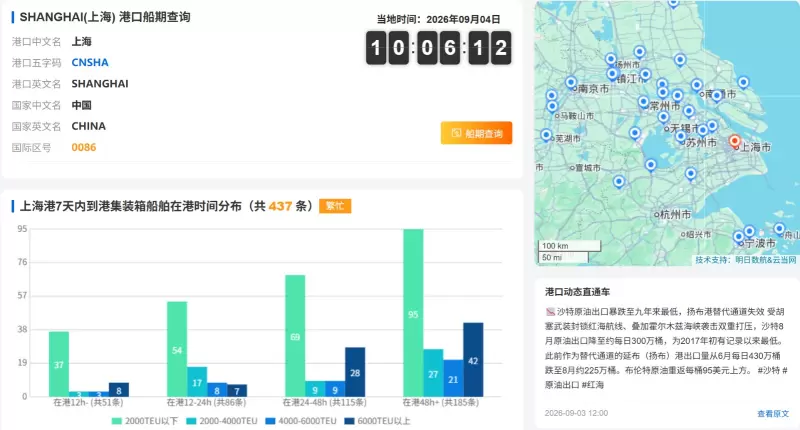Click the red flag icon in the news text
The image size is (800, 430).
pos(550,312)
